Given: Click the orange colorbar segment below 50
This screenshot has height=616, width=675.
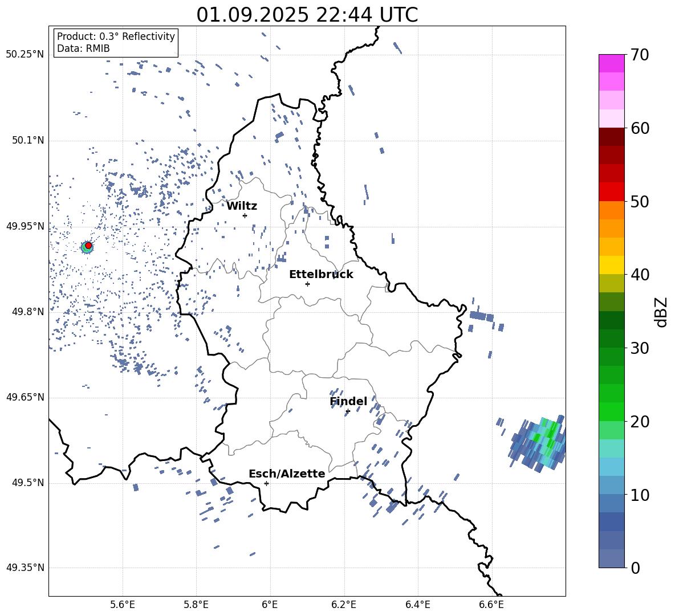Looking at the screenshot, I should (x=612, y=210).
